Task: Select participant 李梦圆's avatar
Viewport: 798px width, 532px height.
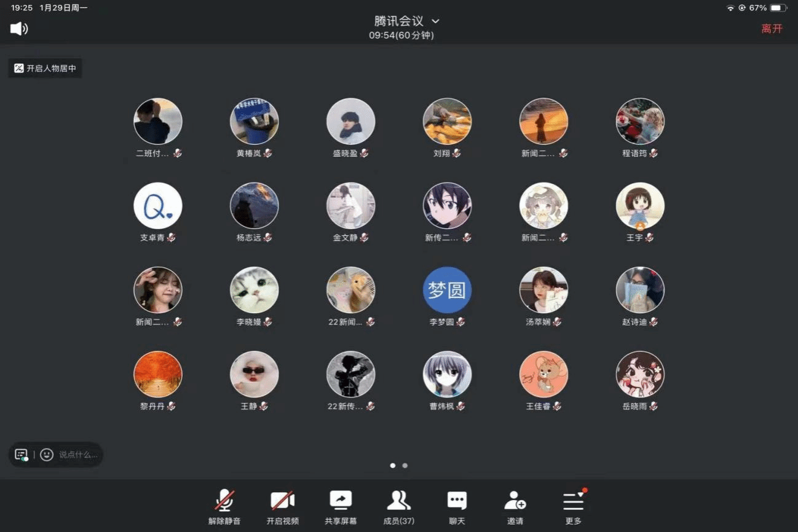Action: coord(447,290)
